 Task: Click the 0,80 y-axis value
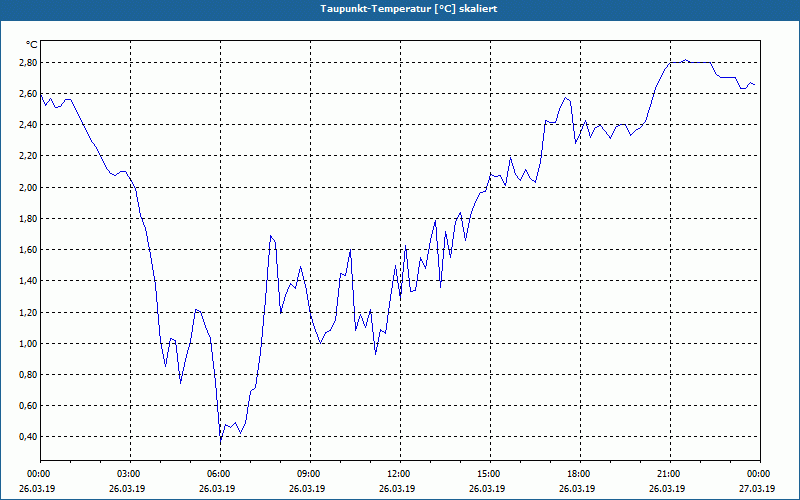click(x=29, y=374)
